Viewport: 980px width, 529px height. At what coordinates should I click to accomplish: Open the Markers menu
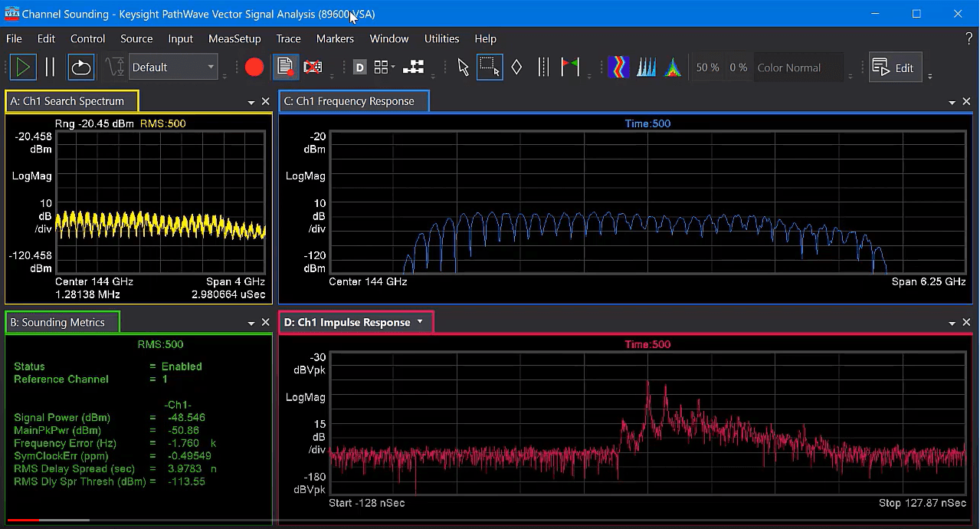point(335,38)
